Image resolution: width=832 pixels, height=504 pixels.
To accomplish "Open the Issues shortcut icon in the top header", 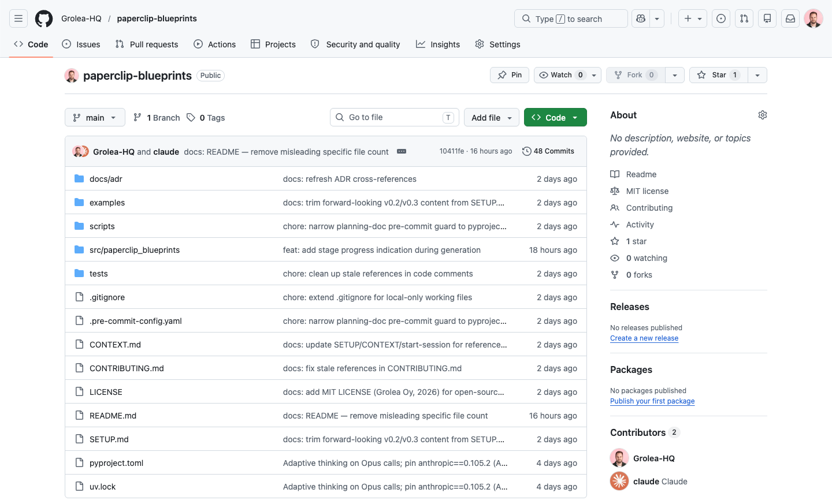I will pyautogui.click(x=721, y=18).
